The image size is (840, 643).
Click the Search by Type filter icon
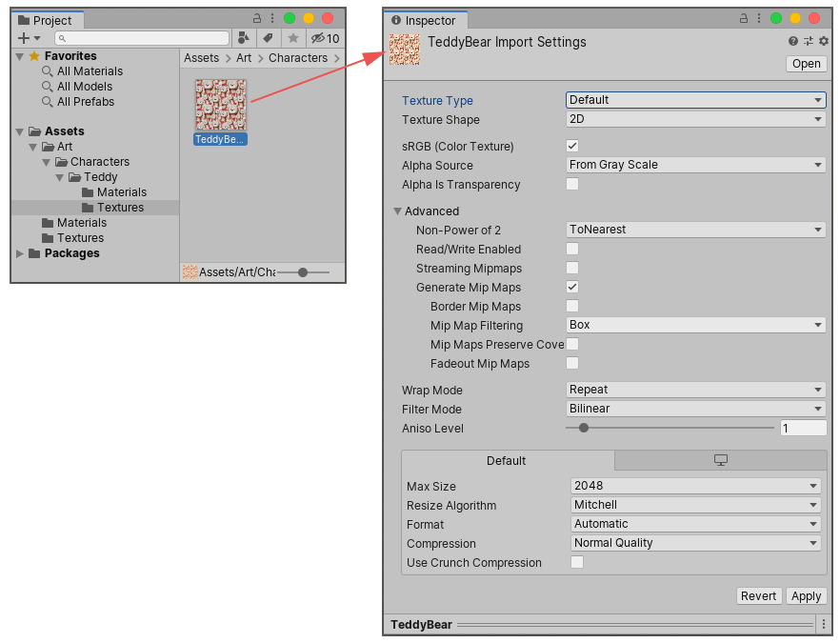tap(244, 38)
